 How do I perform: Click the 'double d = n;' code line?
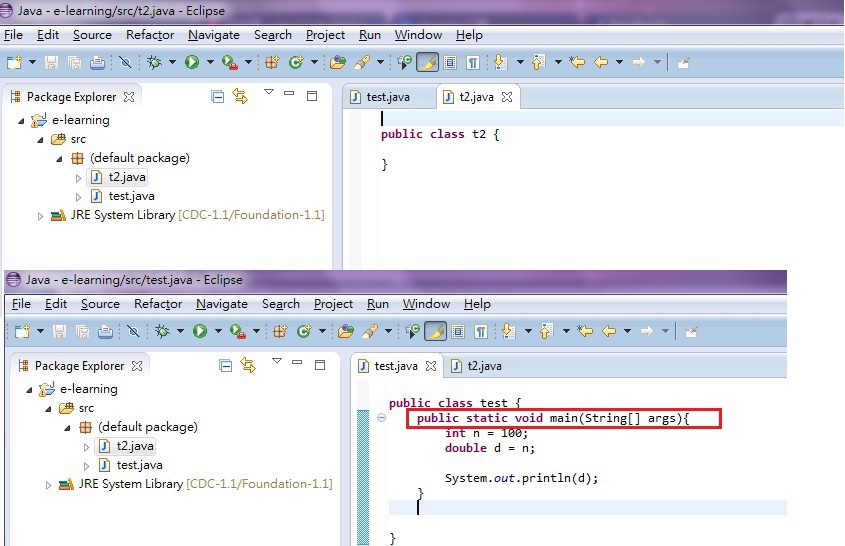489,448
